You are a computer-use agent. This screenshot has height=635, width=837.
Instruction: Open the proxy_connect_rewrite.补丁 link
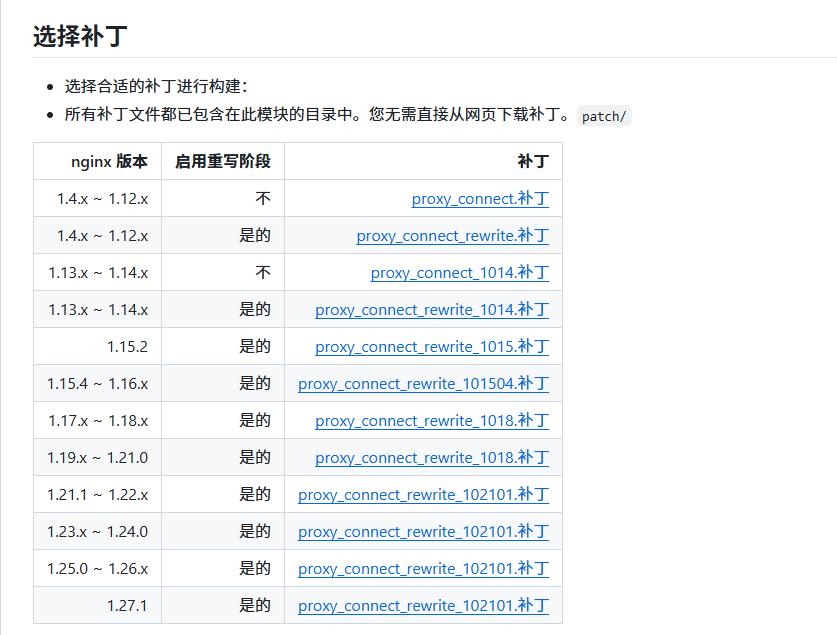click(x=452, y=236)
